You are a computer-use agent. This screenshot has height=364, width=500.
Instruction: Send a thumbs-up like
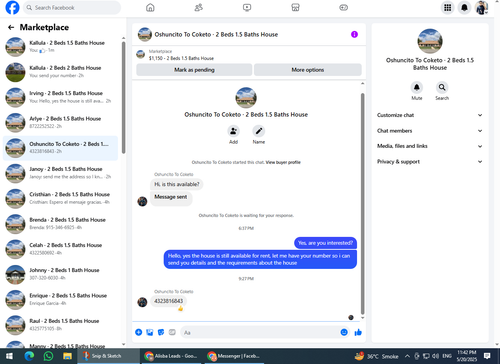point(358,332)
